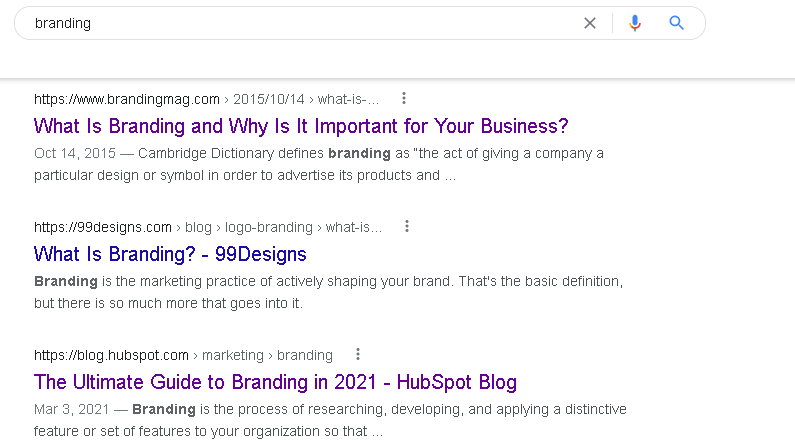Click the Cambridge Dictionary snippet text
The height and width of the screenshot is (446, 795).
319,164
